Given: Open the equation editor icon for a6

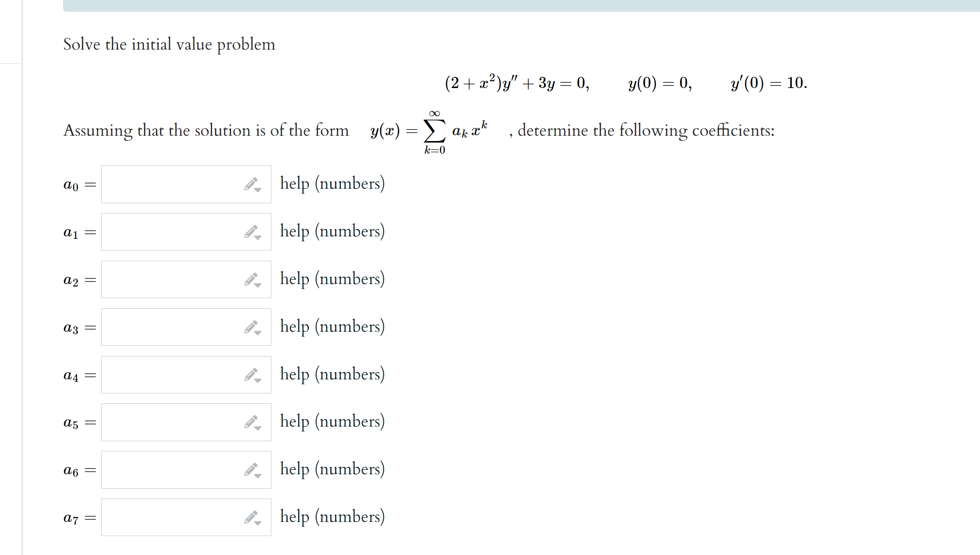Looking at the screenshot, I should [251, 469].
